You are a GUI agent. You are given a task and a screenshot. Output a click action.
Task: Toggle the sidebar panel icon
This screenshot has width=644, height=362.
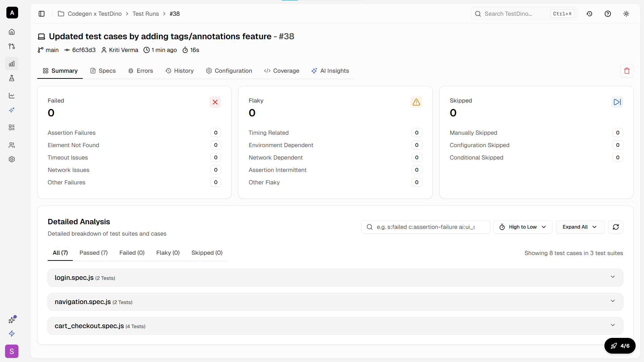click(42, 14)
